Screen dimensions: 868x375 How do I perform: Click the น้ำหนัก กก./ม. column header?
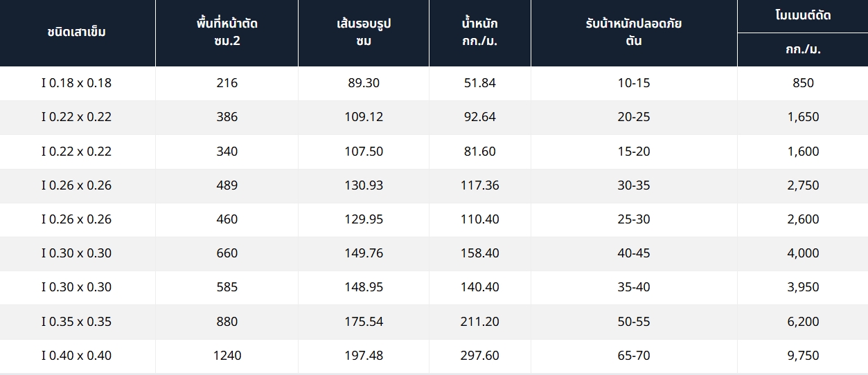479,32
